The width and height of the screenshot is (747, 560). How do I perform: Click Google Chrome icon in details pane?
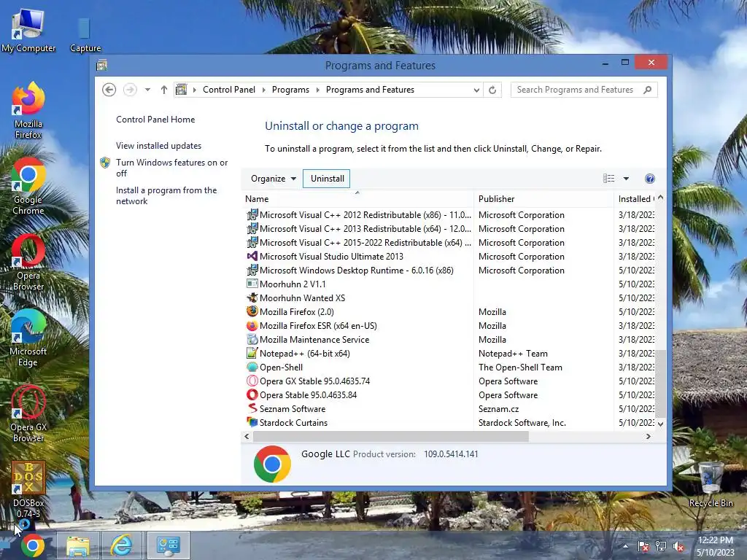tap(272, 464)
